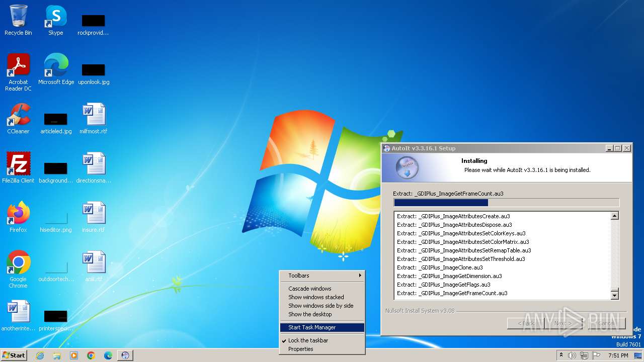Select the printerspec... desktop file
The width and height of the screenshot is (644, 362).
coord(56,320)
